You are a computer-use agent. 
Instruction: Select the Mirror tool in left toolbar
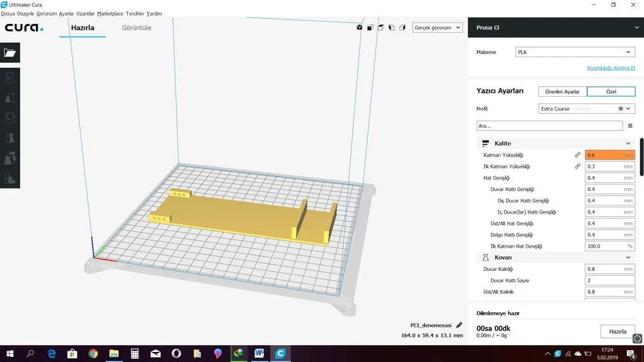[10, 138]
